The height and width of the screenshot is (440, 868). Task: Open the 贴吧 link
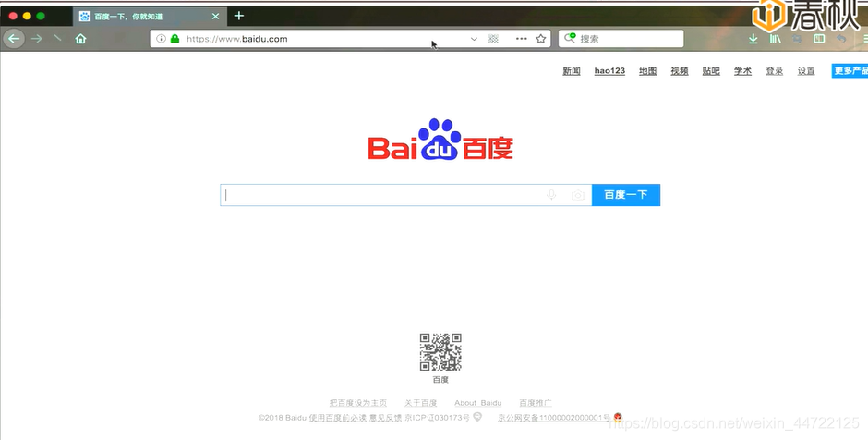click(711, 71)
